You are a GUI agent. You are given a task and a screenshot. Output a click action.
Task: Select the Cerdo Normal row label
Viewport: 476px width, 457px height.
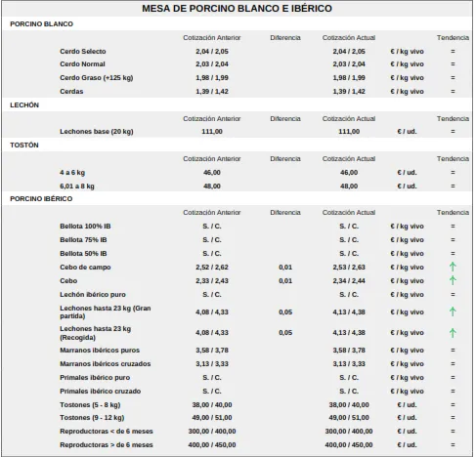pyautogui.click(x=82, y=64)
